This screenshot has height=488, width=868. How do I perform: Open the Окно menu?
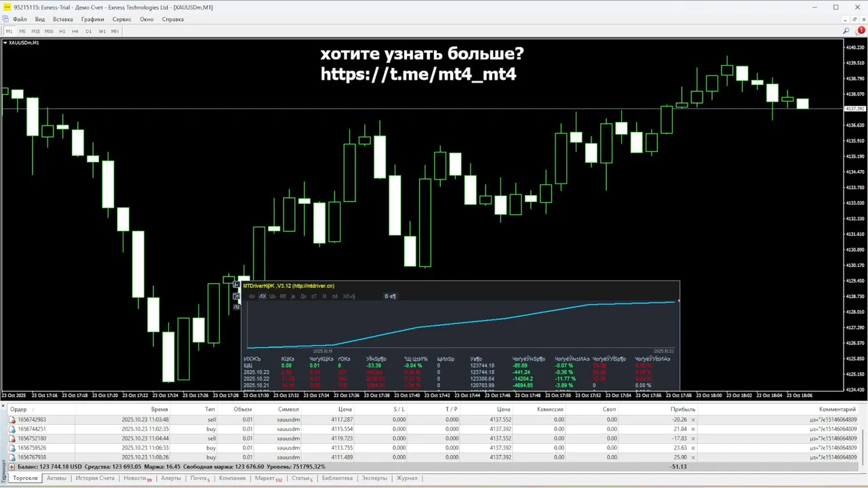click(x=147, y=19)
